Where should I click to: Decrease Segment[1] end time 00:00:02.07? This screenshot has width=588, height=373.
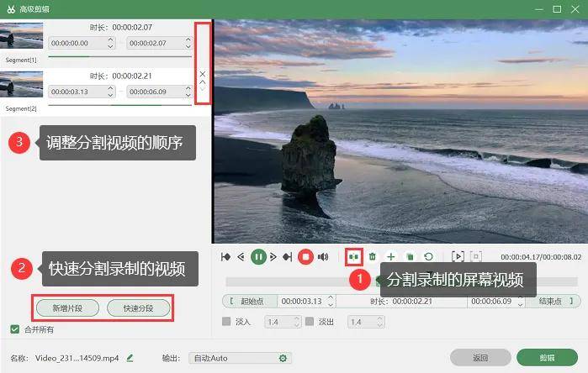188,46
